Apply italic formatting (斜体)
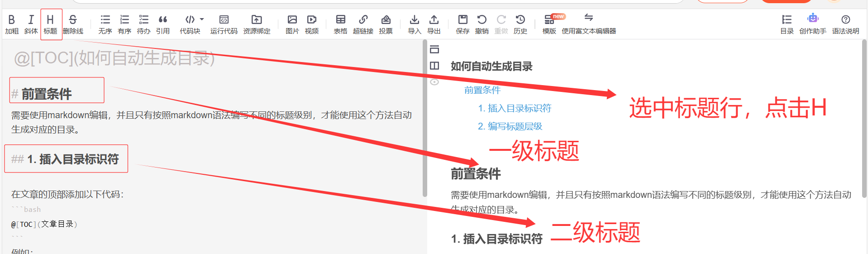 click(31, 24)
